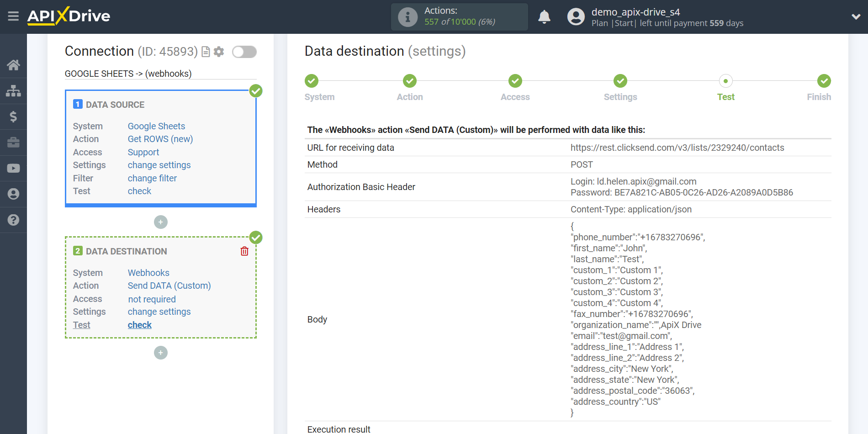Click the ApiX-Drive logo
This screenshot has width=868, height=434.
[x=69, y=16]
